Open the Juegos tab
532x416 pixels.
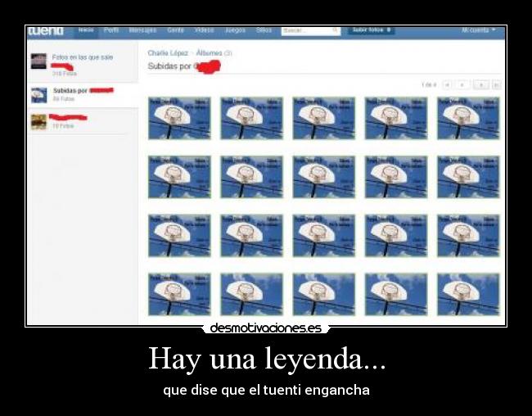tap(235, 30)
